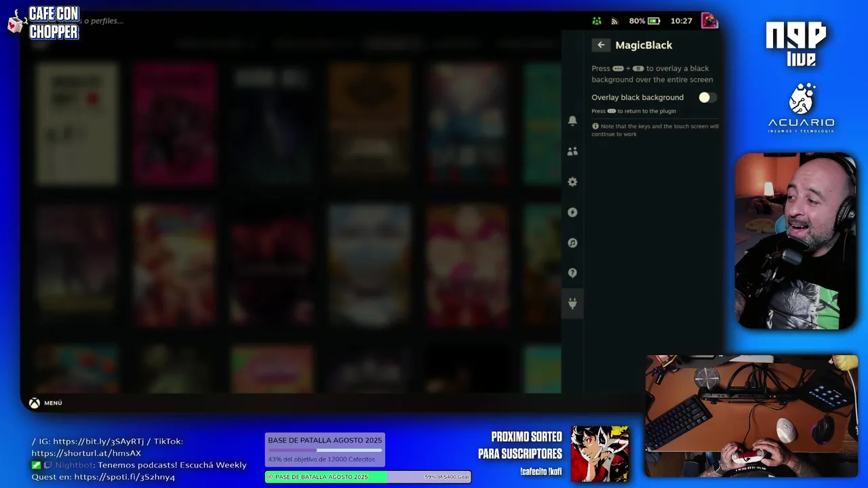Image resolution: width=868 pixels, height=488 pixels.
Task: Click the MagicBlack title text
Action: pos(644,45)
